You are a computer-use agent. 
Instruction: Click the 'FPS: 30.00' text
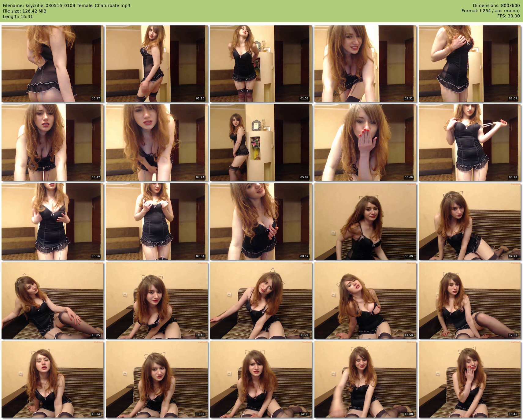[x=508, y=16]
